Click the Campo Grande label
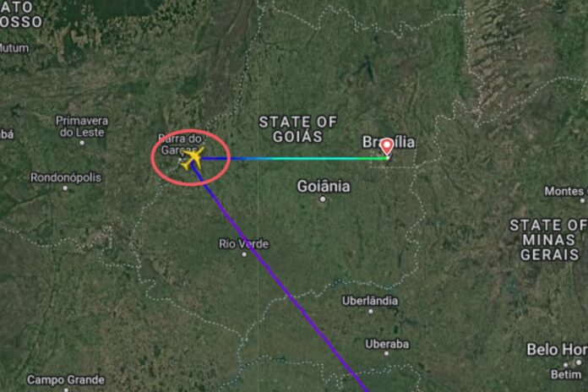Image resolution: width=588 pixels, height=392 pixels. coord(66,380)
